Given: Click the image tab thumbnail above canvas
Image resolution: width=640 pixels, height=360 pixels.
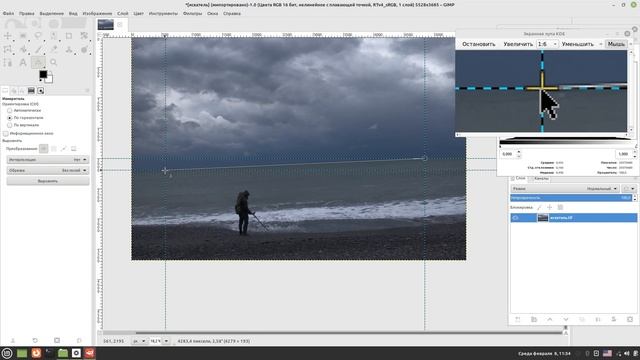Looking at the screenshot, I should point(106,24).
